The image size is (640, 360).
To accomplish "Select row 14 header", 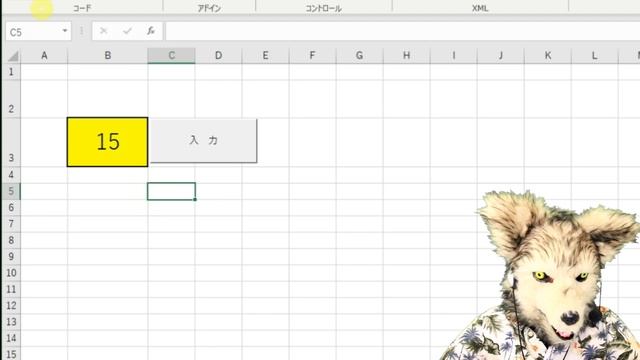I will (x=11, y=338).
